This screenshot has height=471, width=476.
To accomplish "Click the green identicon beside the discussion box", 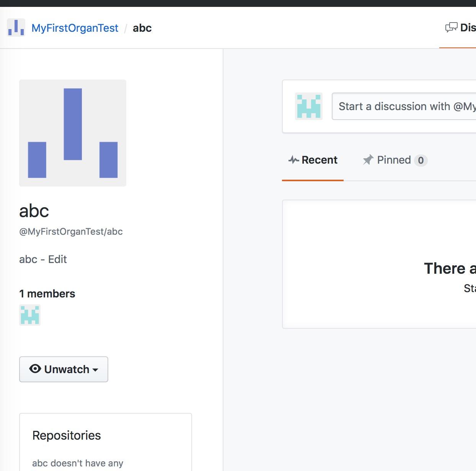I will coord(308,106).
